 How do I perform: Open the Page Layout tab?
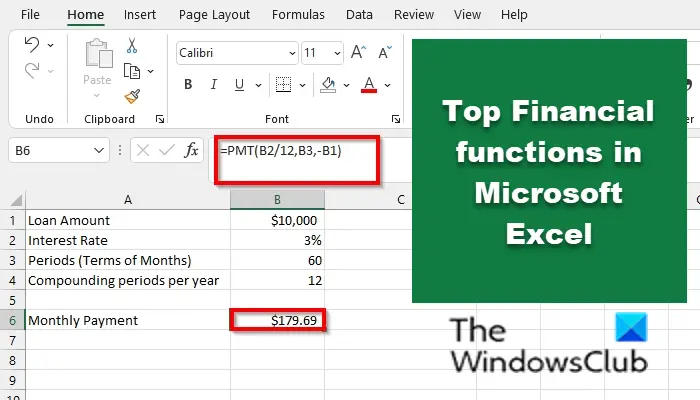[x=214, y=15]
